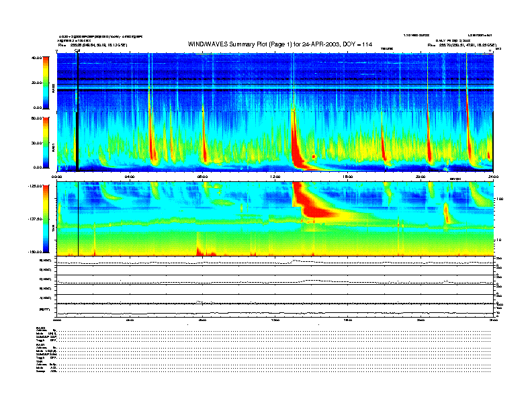Click the -150.00 label on TNR scale
This screenshot has height=411, width=532.
[x=35, y=252]
